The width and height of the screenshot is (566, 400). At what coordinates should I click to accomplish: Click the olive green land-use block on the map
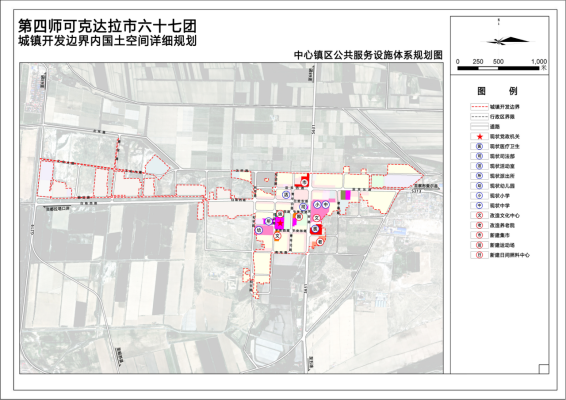(x=343, y=195)
